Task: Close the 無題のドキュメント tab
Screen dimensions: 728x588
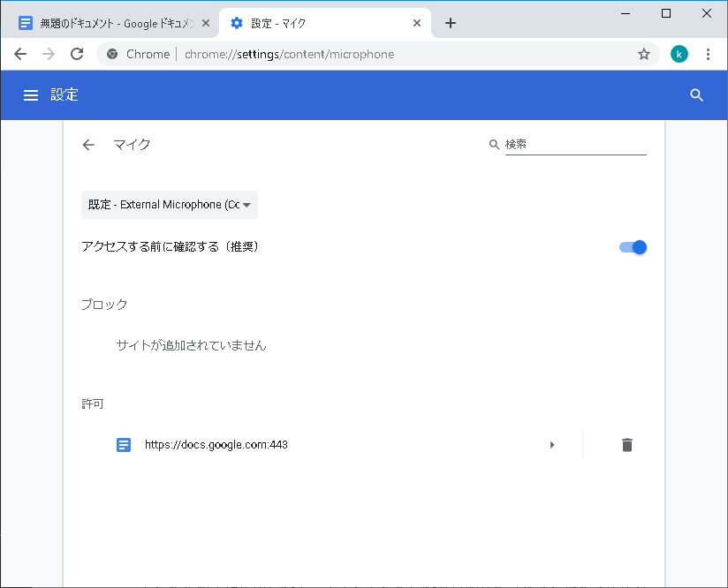Action: point(206,23)
